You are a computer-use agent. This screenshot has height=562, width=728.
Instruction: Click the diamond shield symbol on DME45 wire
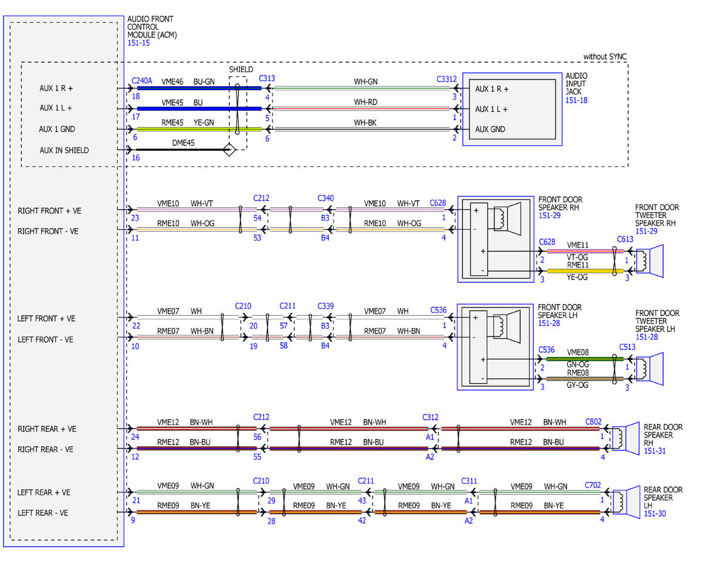tap(229, 150)
